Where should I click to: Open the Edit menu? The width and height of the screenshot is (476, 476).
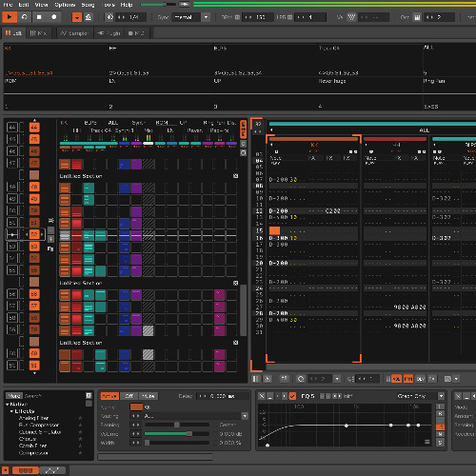[x=24, y=5]
